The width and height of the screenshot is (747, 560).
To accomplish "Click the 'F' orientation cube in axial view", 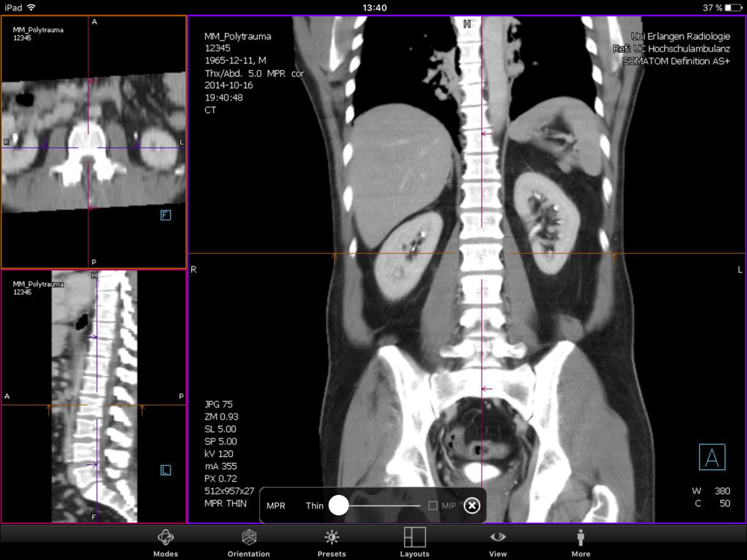I will coord(165,215).
